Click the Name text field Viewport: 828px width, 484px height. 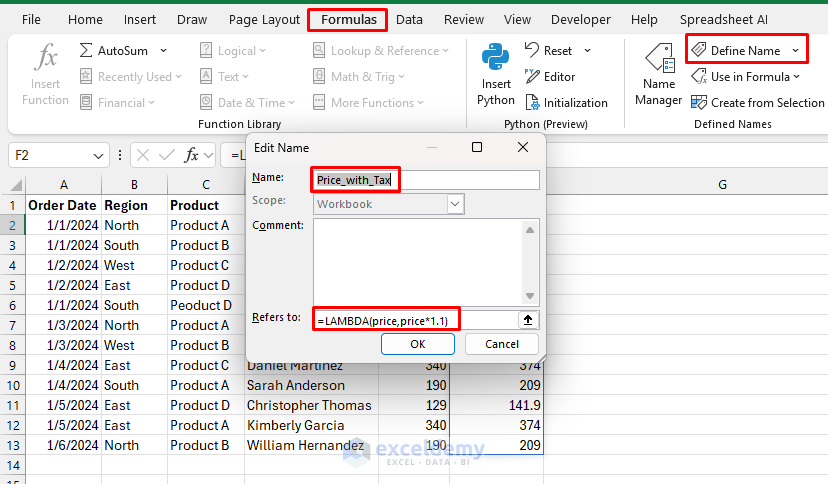[425, 180]
